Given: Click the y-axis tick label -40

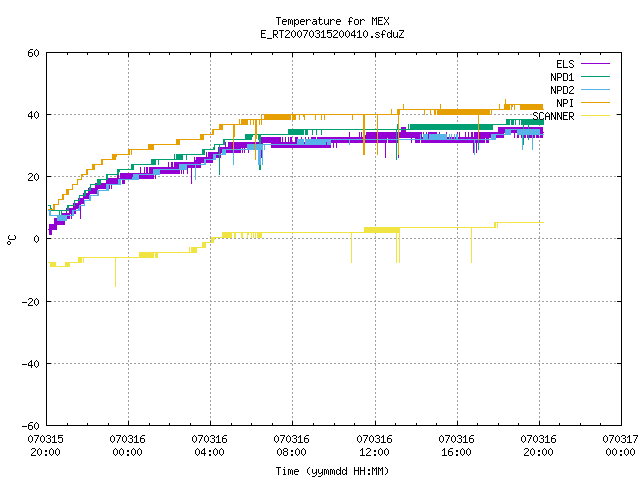Looking at the screenshot, I should 31,364.
